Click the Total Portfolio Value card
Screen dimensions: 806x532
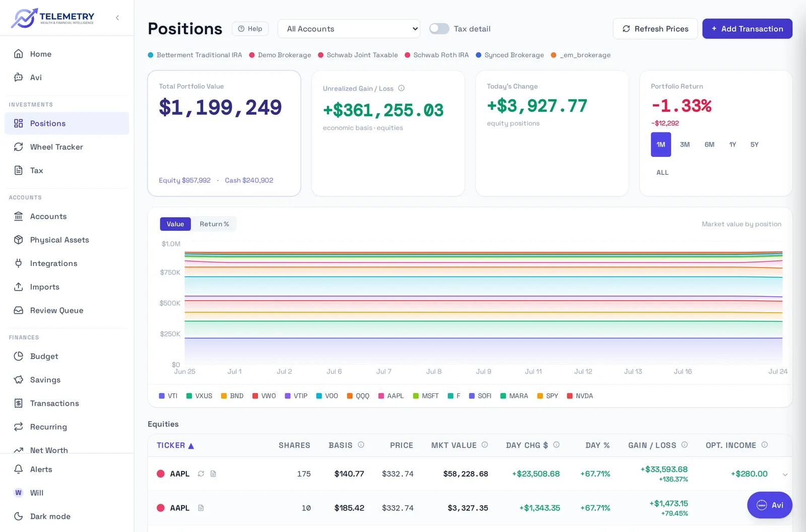pos(224,134)
